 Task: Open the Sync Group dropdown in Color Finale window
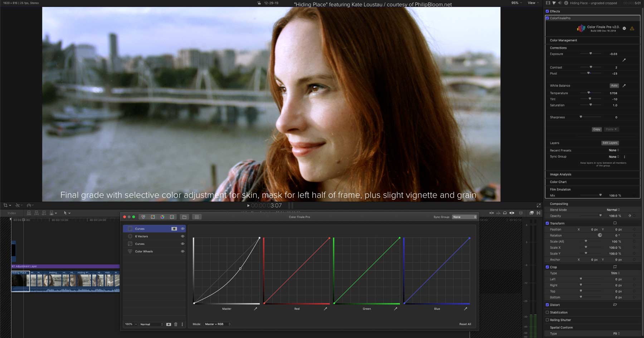(x=464, y=217)
